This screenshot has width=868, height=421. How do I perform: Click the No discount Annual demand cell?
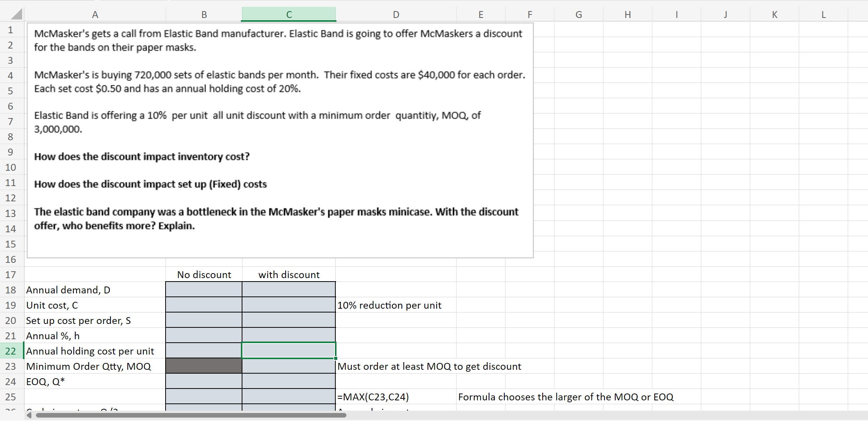[204, 290]
